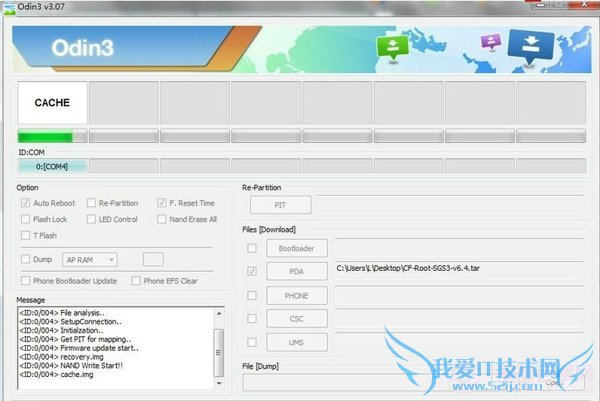Click the 0:[COM4] port box
This screenshot has height=401, width=600.
52,166
